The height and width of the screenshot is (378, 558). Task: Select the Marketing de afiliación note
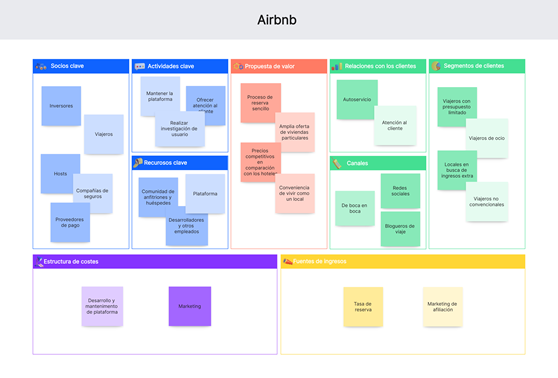pos(443,307)
